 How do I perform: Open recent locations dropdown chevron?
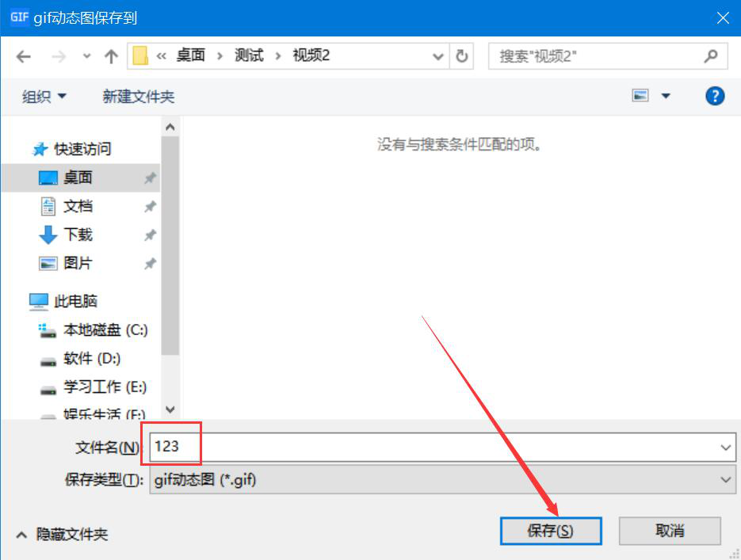86,56
